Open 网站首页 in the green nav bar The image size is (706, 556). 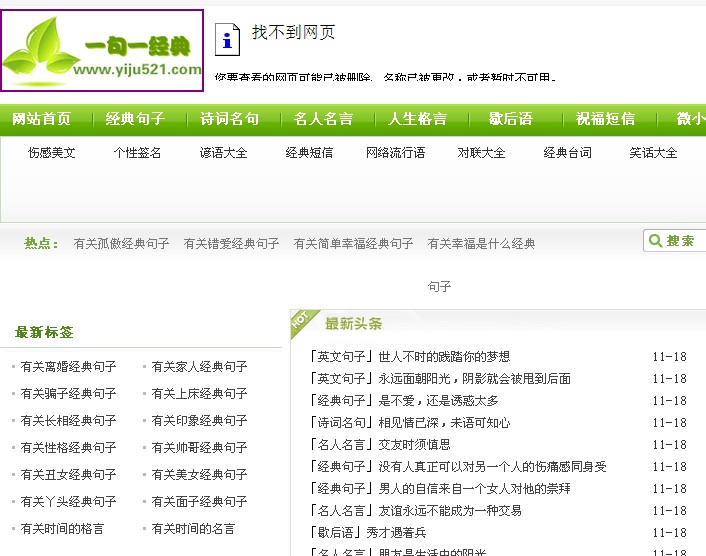coord(41,119)
